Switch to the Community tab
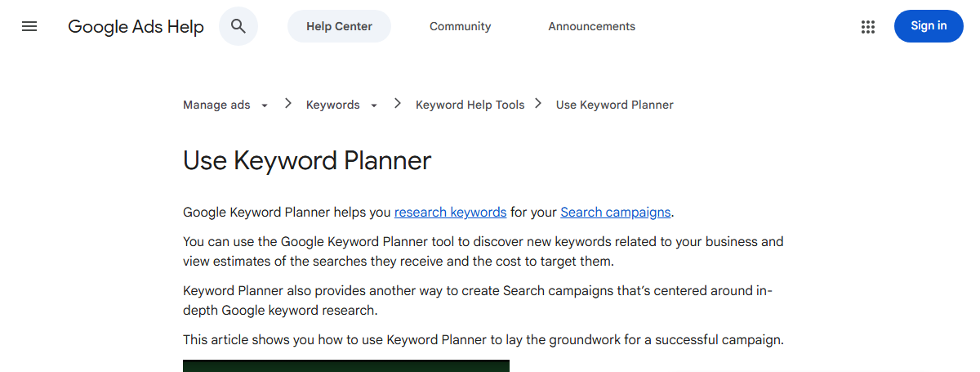Image resolution: width=980 pixels, height=372 pixels. [461, 26]
